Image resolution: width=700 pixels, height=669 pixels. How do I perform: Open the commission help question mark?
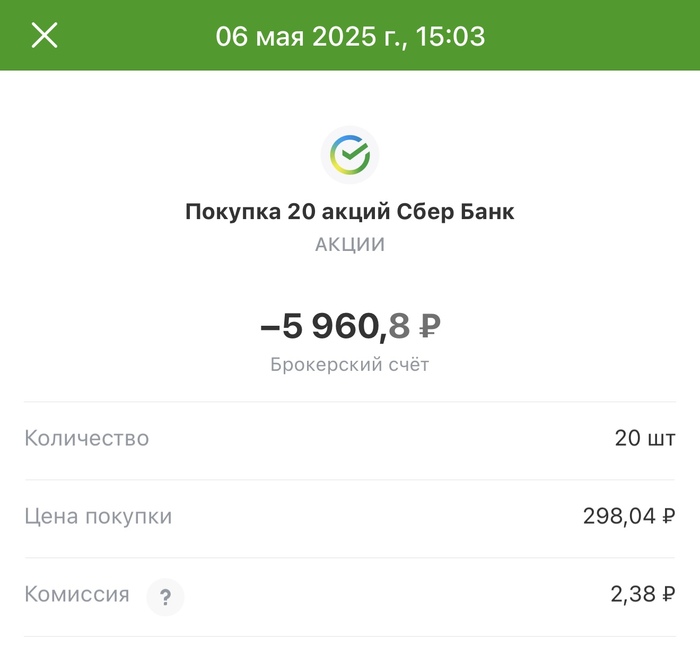165,597
